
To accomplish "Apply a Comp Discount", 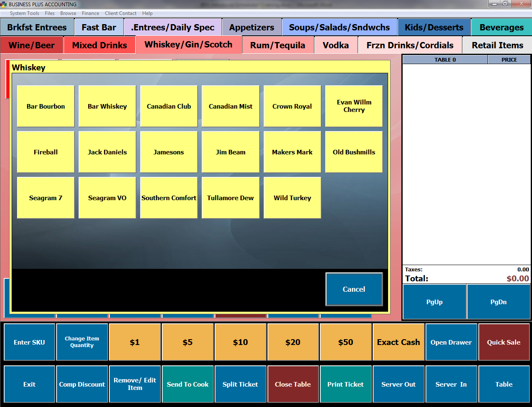I will click(x=82, y=384).
